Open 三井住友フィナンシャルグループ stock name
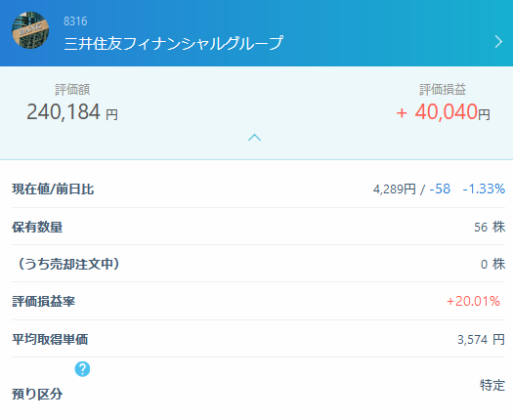 pos(173,43)
